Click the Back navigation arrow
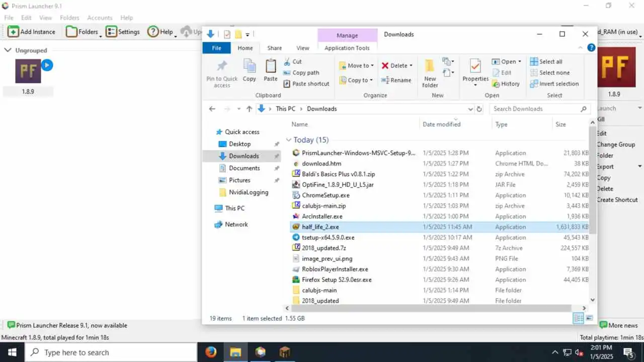The height and width of the screenshot is (362, 644). (x=212, y=109)
